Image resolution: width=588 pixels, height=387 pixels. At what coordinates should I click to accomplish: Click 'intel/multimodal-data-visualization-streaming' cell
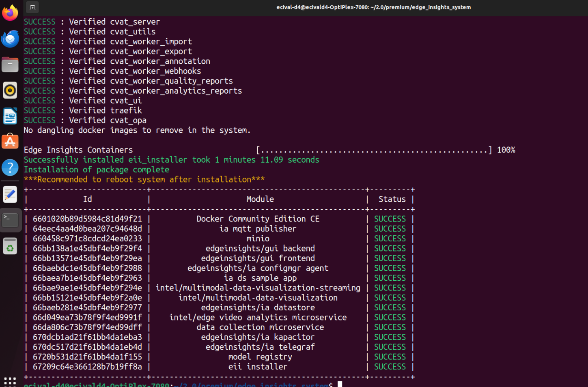[258, 288]
